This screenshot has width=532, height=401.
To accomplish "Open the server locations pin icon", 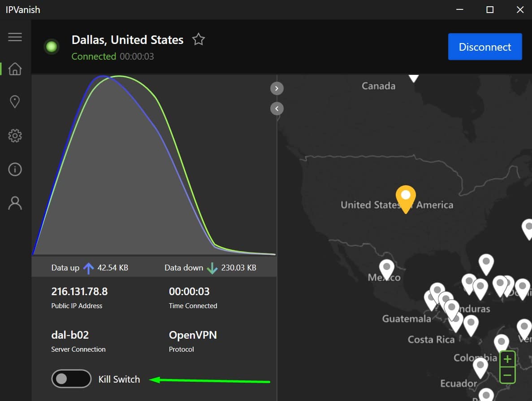I will point(15,101).
